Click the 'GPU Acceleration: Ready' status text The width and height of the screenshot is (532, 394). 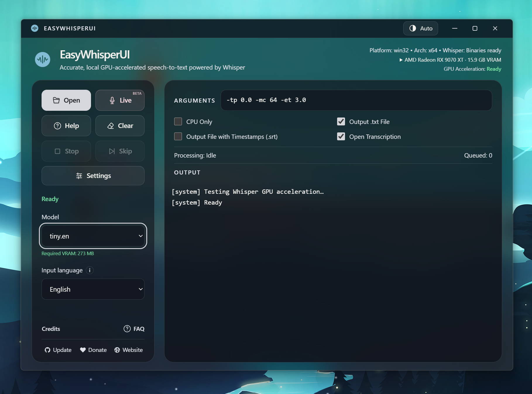(x=472, y=69)
